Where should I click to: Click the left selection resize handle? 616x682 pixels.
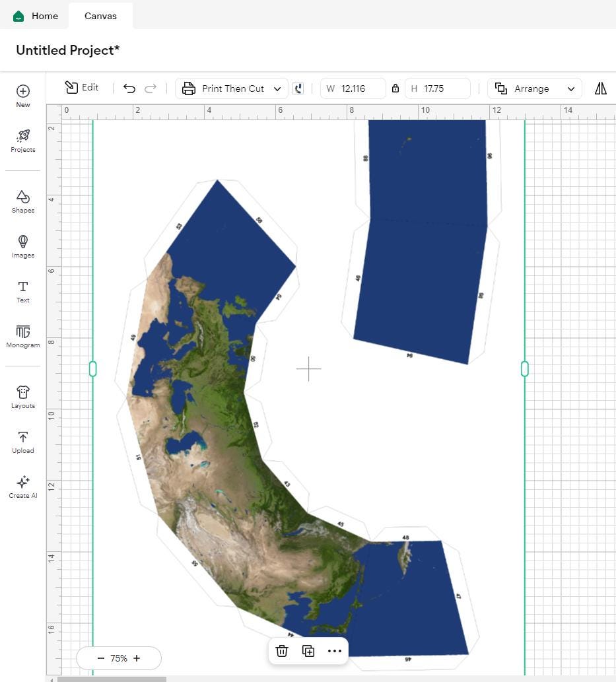point(92,369)
